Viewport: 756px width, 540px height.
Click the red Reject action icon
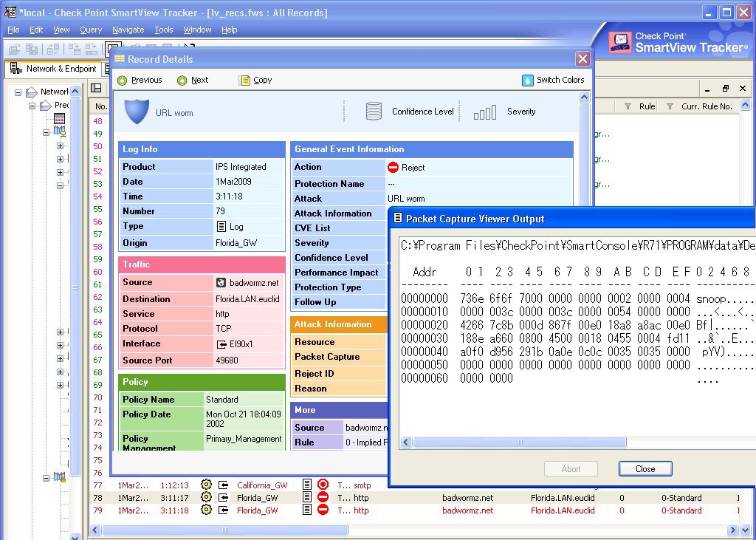393,168
